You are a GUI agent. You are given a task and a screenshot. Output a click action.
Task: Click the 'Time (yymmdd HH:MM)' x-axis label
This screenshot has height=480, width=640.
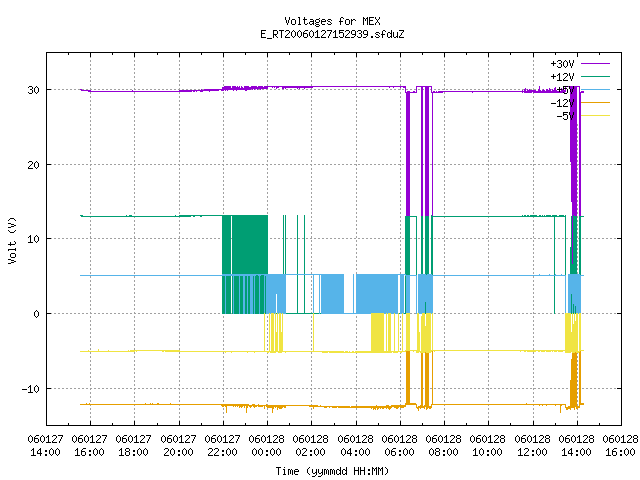(x=332, y=471)
